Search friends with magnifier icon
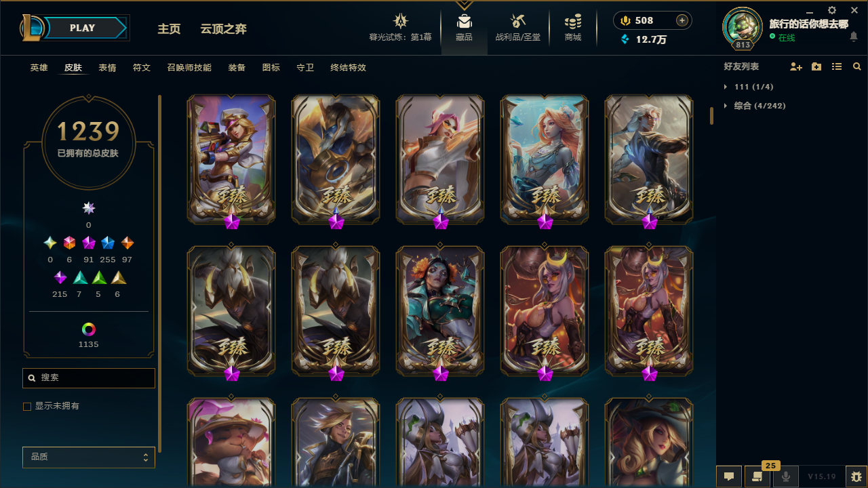 [857, 67]
